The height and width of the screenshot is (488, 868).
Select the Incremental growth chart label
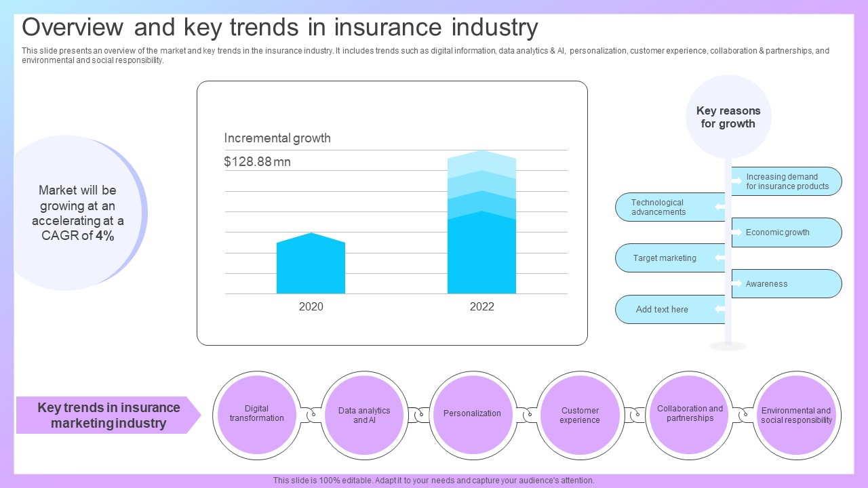click(277, 138)
